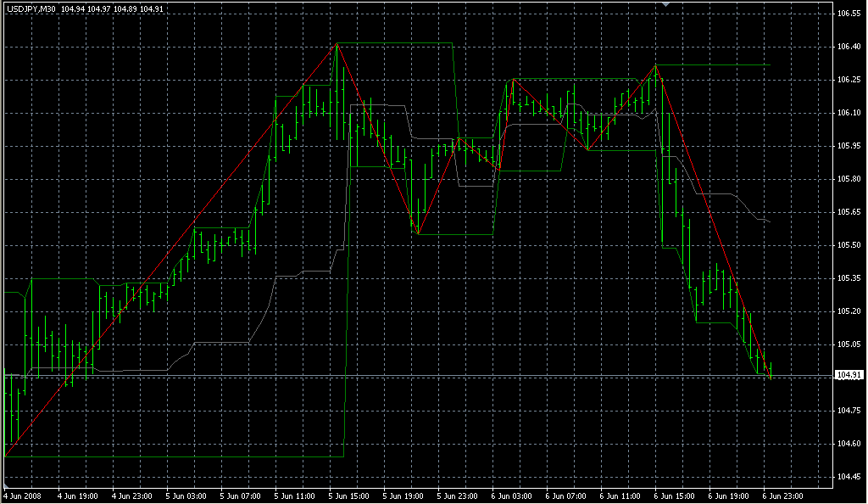Click the chart shift triangle marker at top

click(666, 4)
